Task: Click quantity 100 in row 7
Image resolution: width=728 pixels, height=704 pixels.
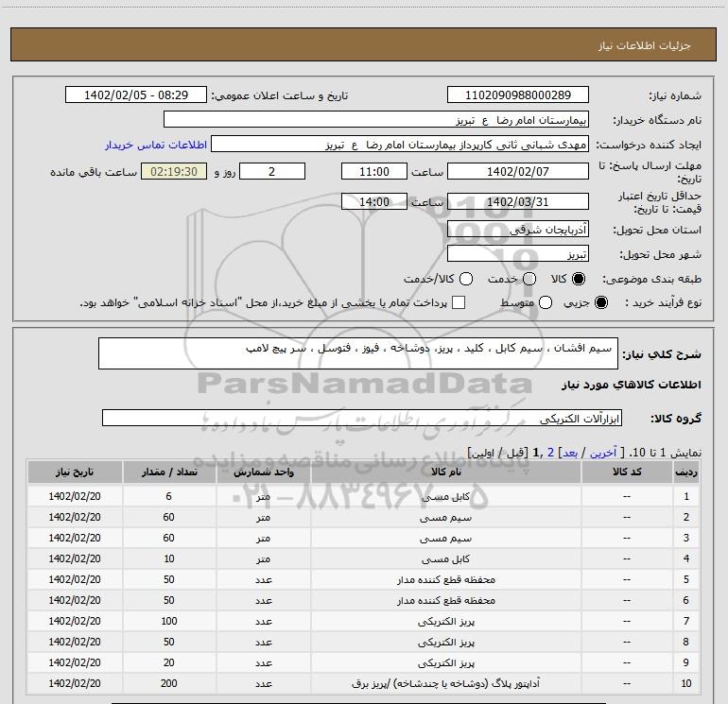Action: (169, 621)
